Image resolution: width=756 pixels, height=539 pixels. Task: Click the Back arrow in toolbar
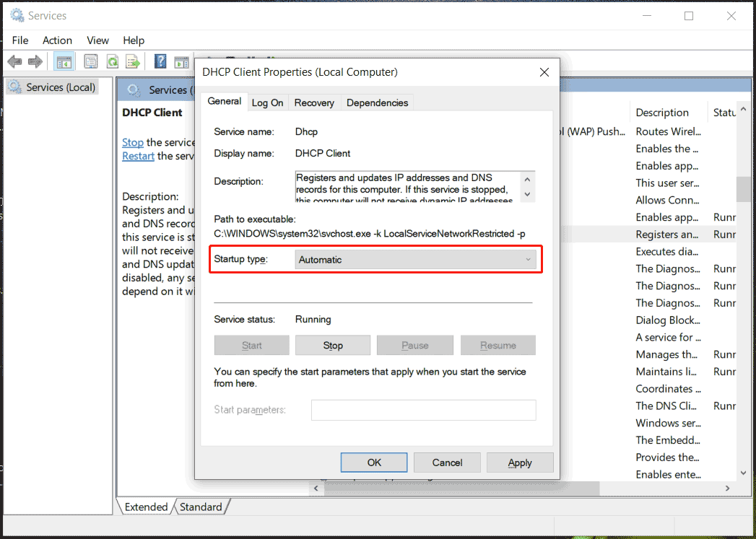pos(14,62)
